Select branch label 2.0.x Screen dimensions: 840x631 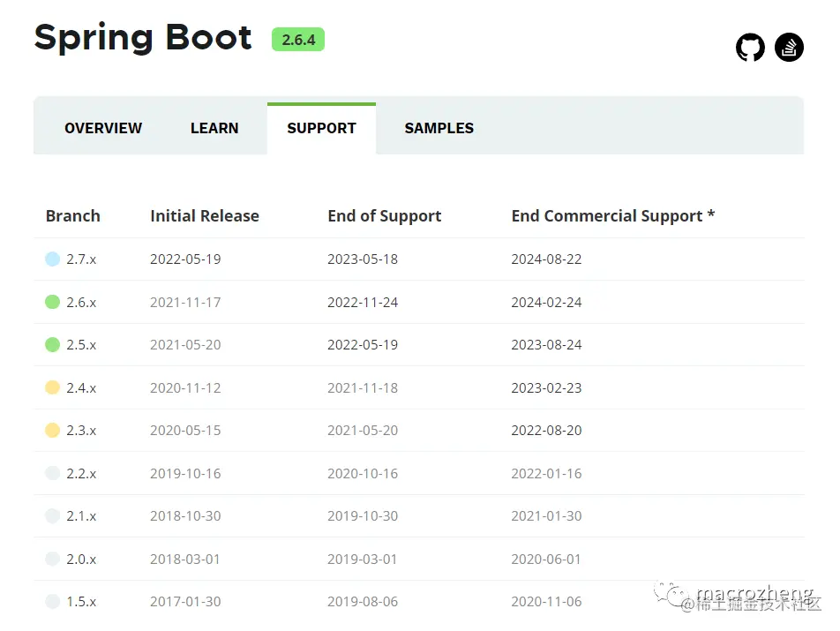pyautogui.click(x=81, y=560)
